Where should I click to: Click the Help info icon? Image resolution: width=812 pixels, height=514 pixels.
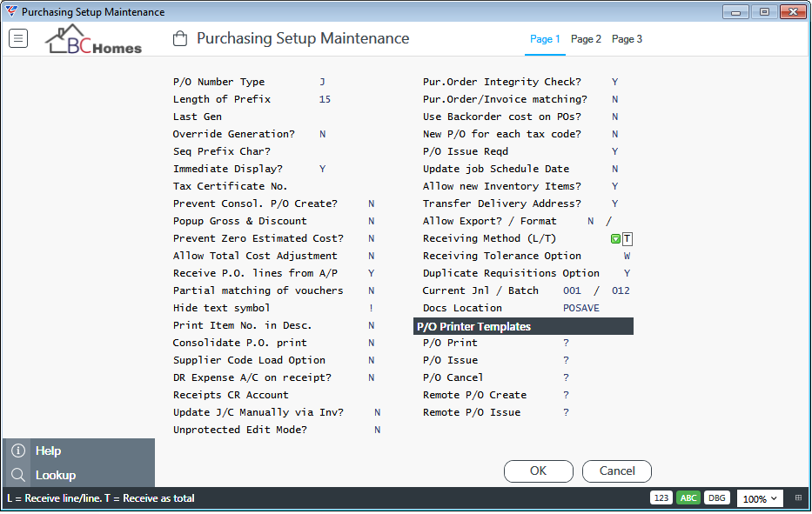pyautogui.click(x=18, y=451)
